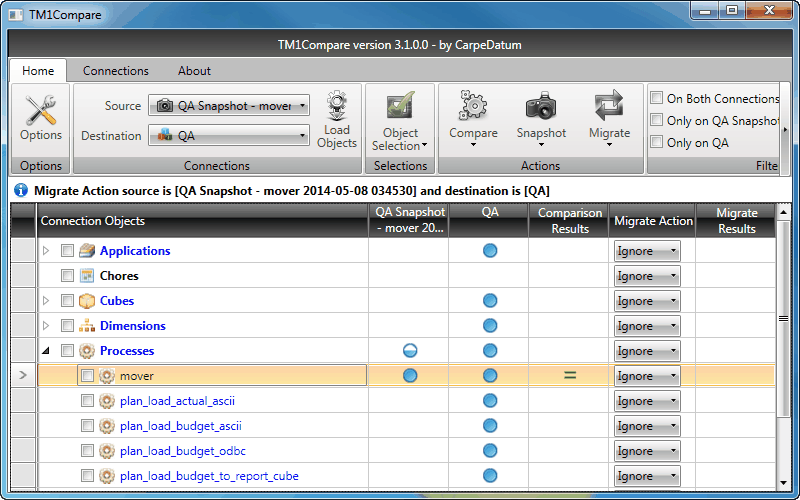The width and height of the screenshot is (800, 500).
Task: Check the mover process checkbox
Action: click(87, 376)
